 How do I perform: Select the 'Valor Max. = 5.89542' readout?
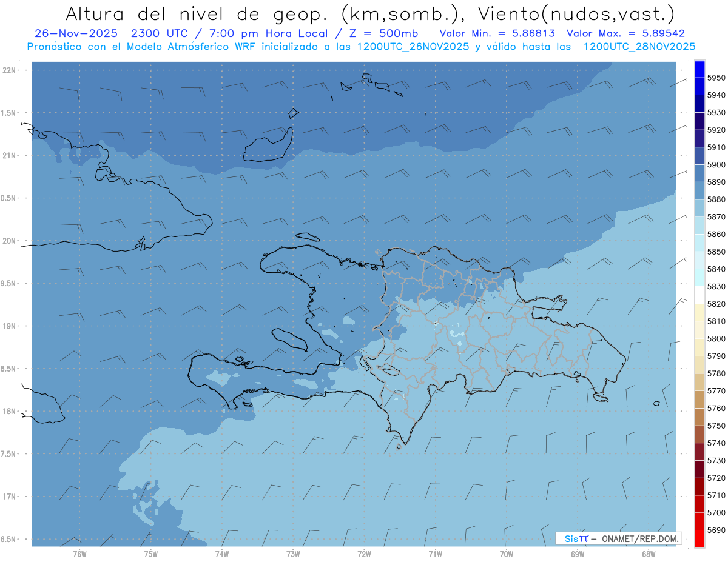coord(625,33)
